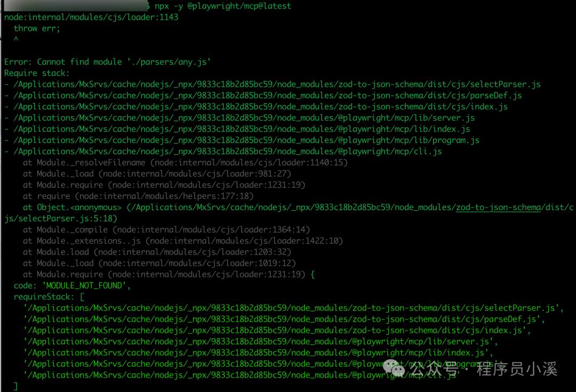
Task: Click the blurred shell prompt before npx
Action: (75, 6)
